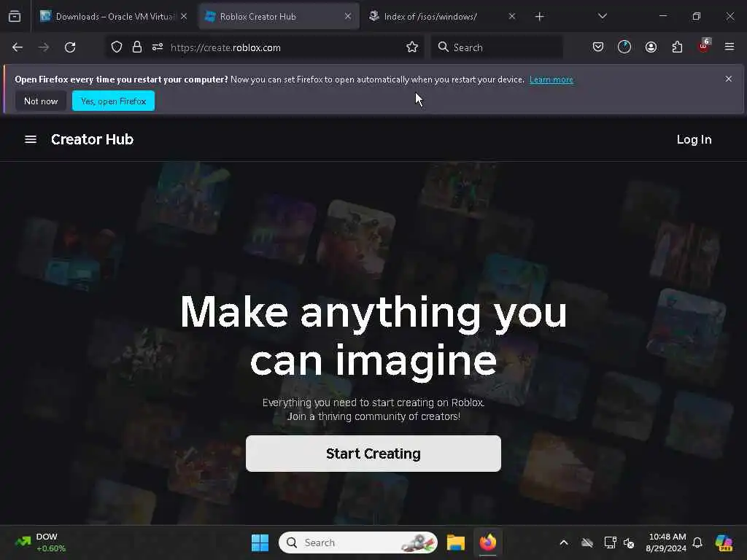747x560 pixels.
Task: Open the Copilot preview icon
Action: coord(724,542)
